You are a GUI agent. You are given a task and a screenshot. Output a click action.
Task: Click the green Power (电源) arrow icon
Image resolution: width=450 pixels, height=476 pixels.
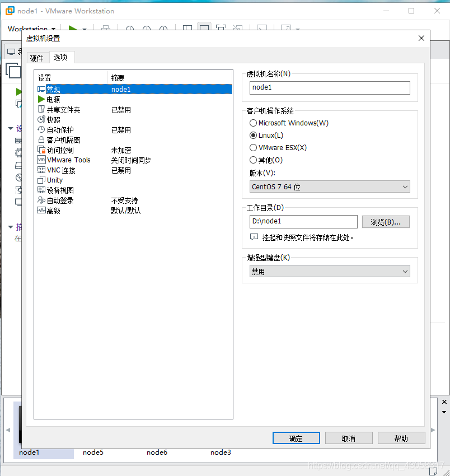coord(41,99)
